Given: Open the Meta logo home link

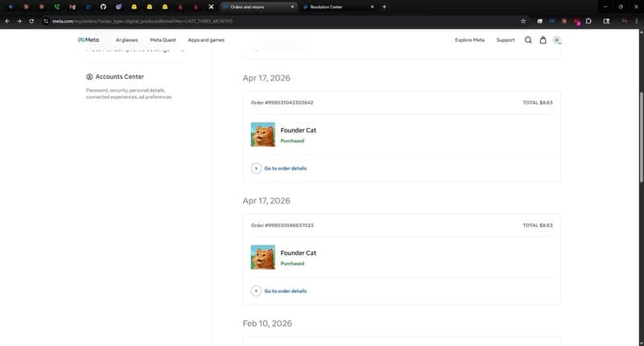Looking at the screenshot, I should (89, 39).
